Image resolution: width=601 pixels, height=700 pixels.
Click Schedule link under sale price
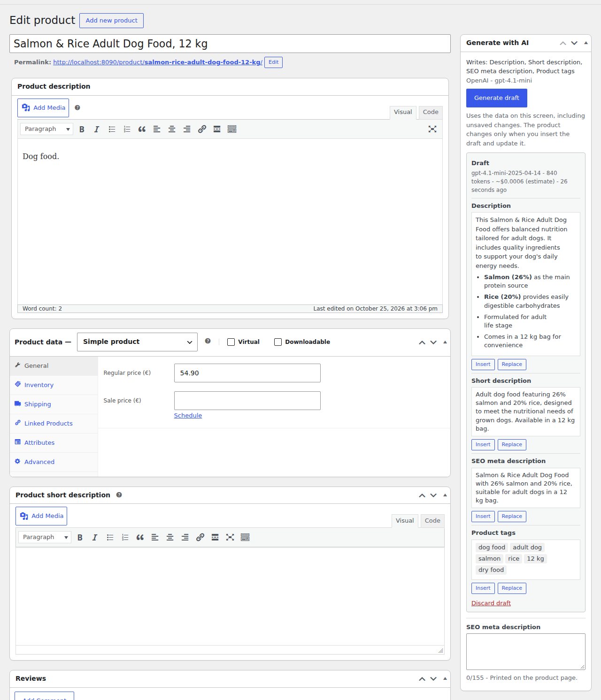coord(188,416)
